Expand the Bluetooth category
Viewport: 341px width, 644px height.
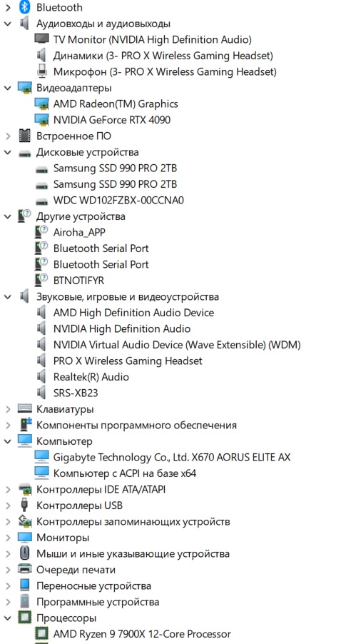click(7, 7)
